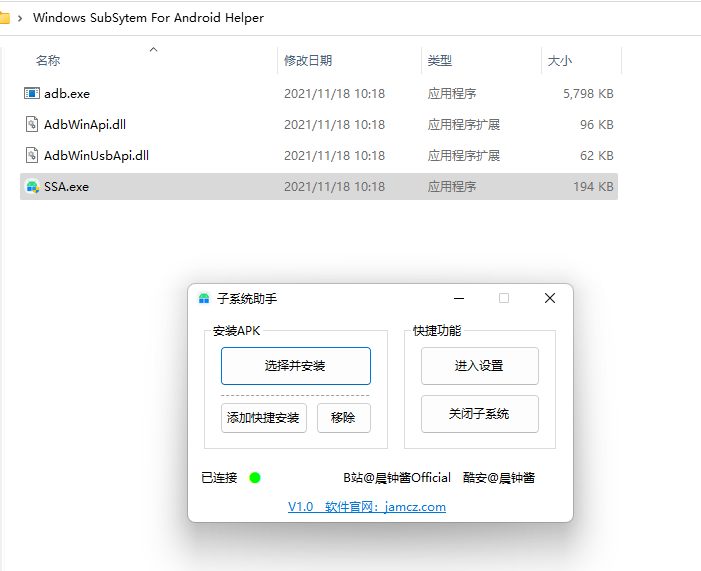Select the SSA.exe file name

point(66,186)
